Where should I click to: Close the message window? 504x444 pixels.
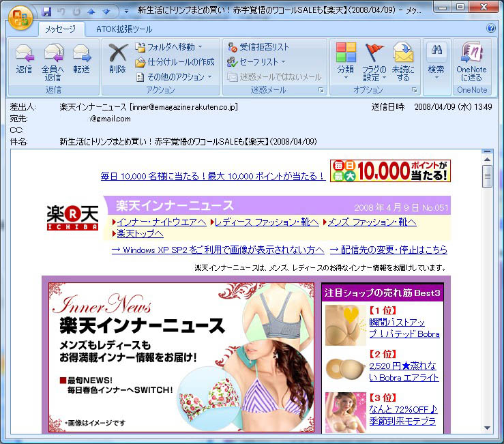click(x=484, y=7)
